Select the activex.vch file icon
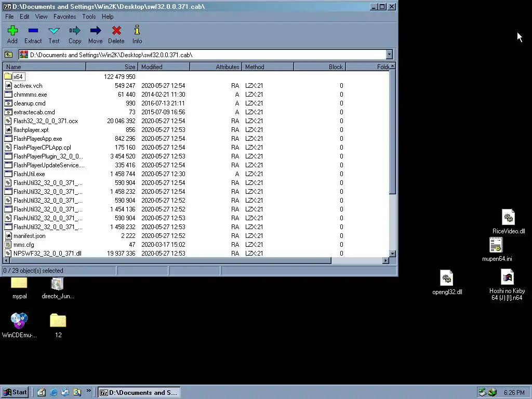Viewport: 532px width, 399px height. [x=8, y=86]
